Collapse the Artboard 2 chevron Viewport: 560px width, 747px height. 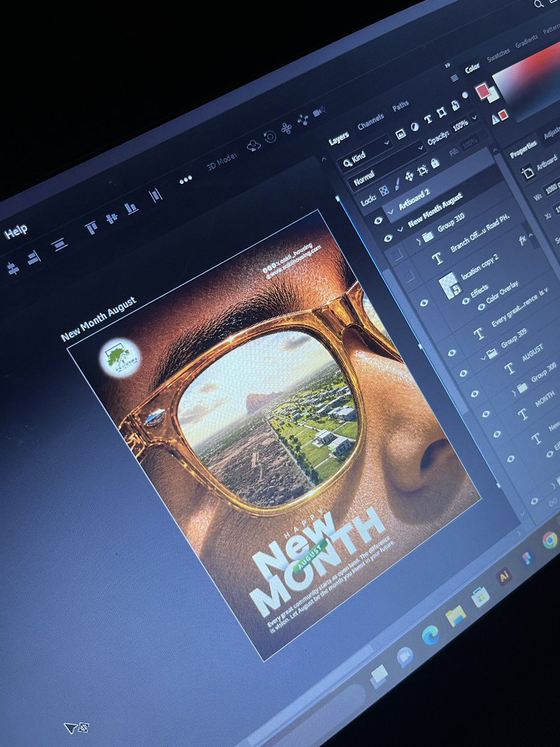pyautogui.click(x=391, y=214)
